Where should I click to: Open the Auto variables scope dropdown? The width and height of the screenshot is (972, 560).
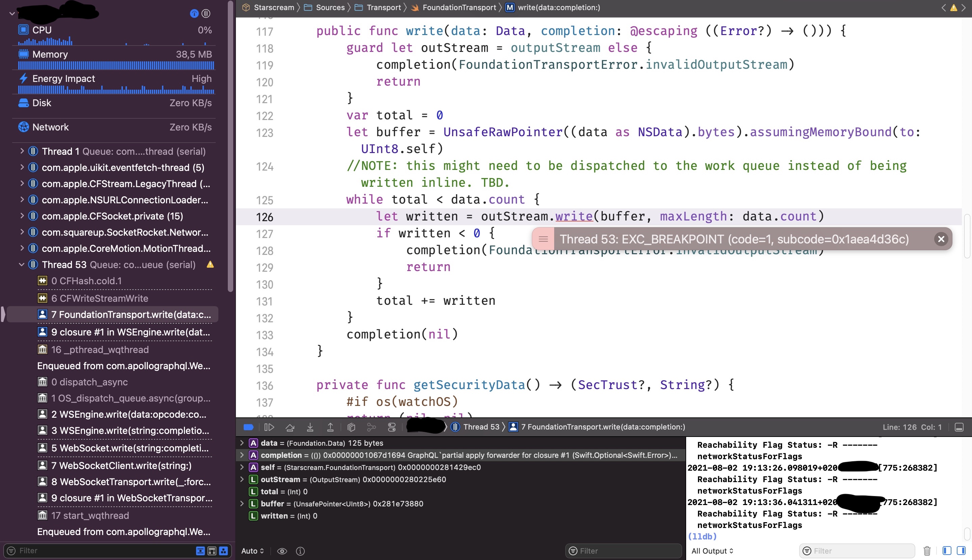pyautogui.click(x=252, y=551)
